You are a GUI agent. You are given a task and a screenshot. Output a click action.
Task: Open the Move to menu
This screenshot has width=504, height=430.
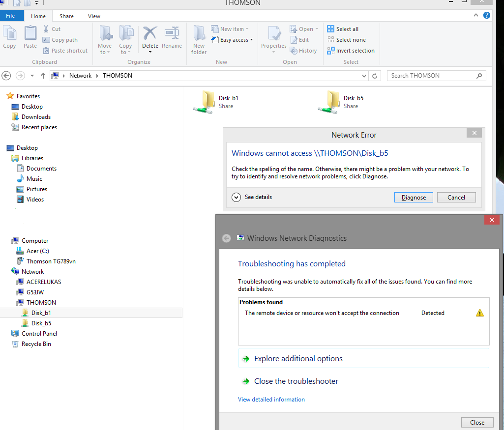click(x=105, y=40)
